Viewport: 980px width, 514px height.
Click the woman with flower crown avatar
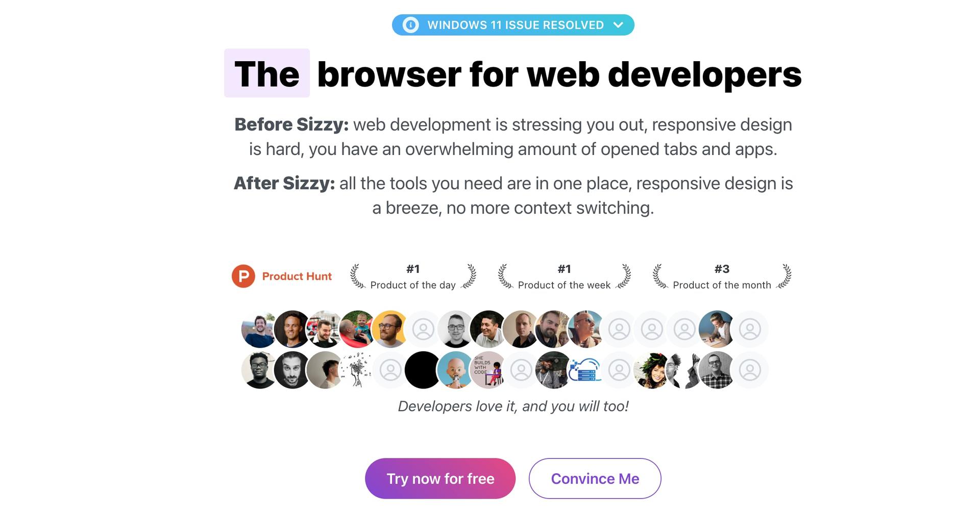652,370
